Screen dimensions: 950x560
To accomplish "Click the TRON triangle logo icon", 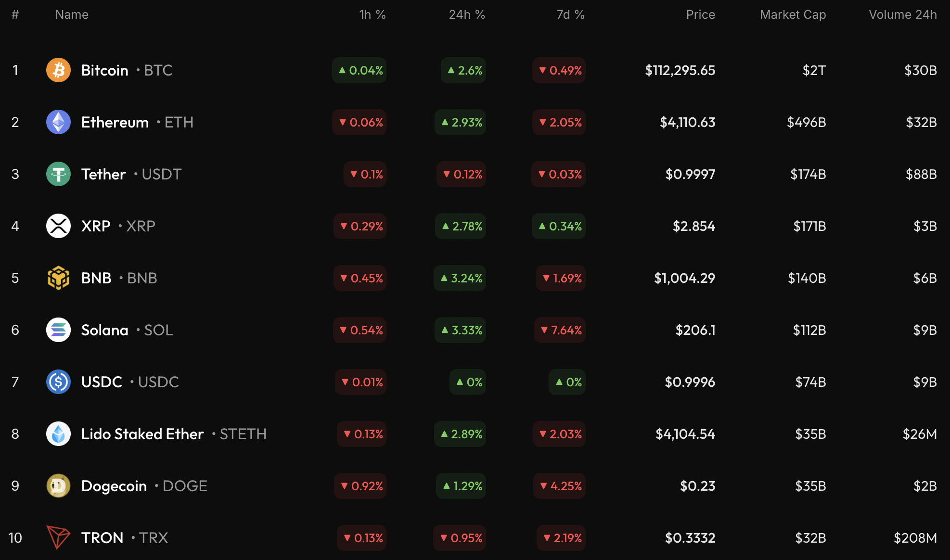I will point(58,537).
